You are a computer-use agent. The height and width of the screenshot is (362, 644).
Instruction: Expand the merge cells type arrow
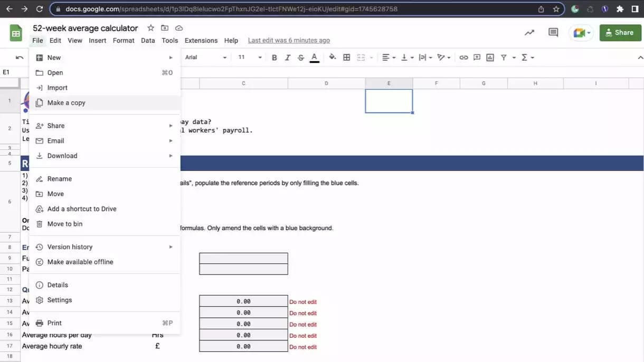click(x=371, y=57)
